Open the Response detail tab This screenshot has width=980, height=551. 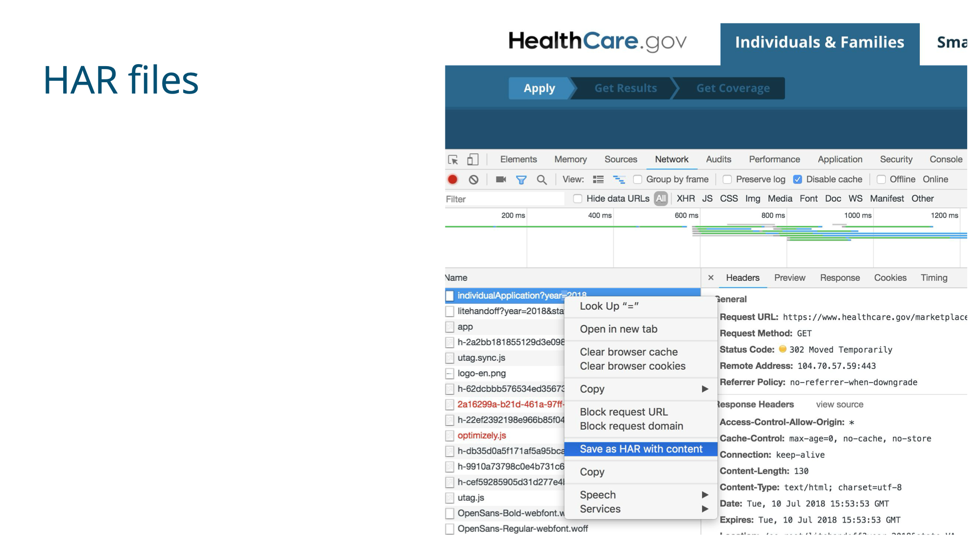[840, 278]
